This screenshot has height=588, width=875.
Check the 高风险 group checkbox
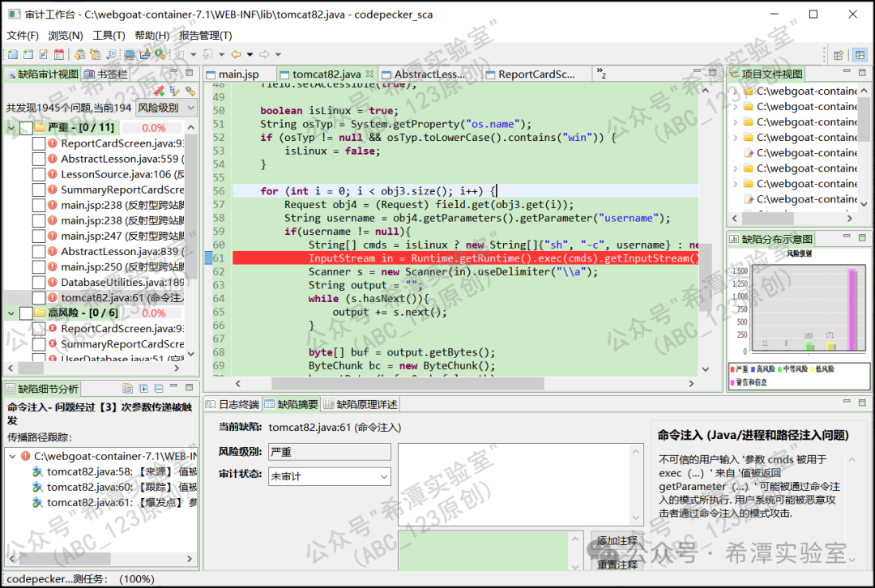click(26, 313)
